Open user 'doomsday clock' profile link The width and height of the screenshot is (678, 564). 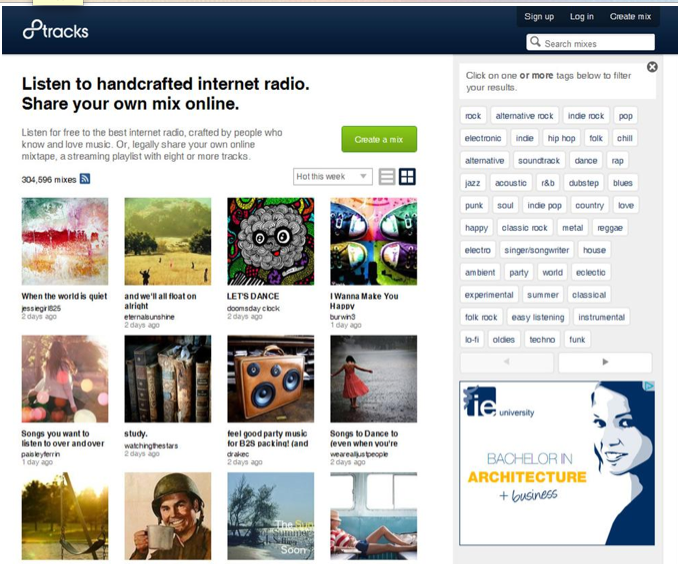tap(253, 308)
